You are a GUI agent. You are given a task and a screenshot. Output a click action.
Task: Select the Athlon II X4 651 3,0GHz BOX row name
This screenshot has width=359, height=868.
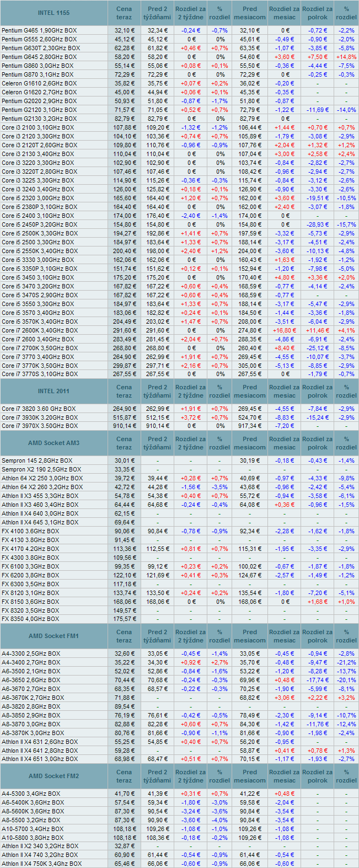click(x=40, y=759)
